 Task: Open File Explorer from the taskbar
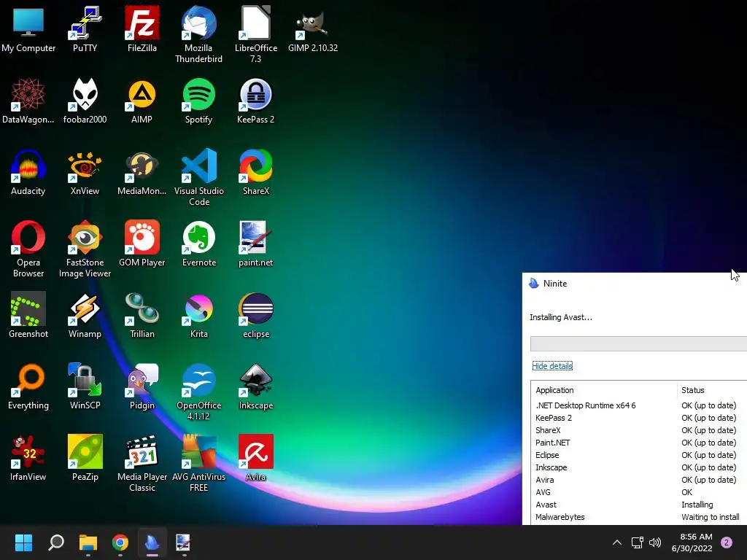tap(88, 542)
